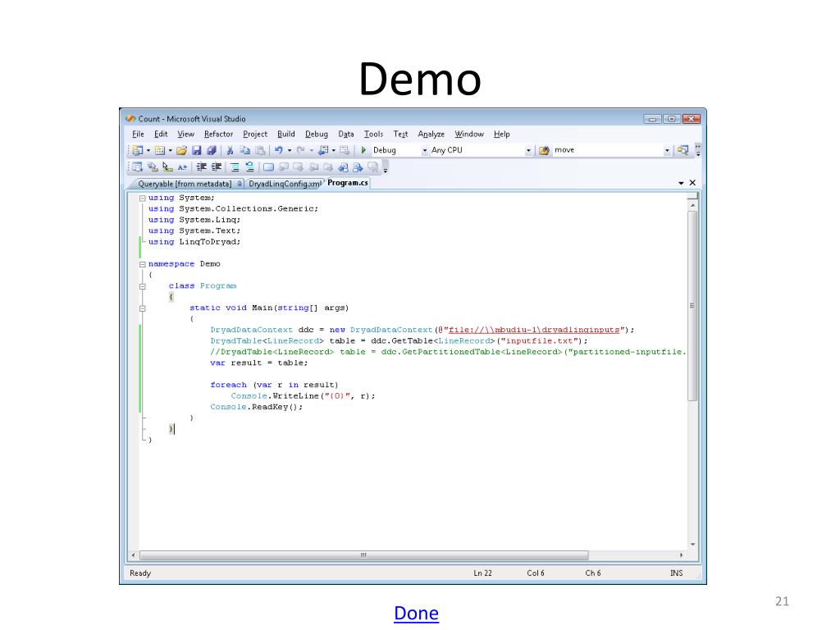Go to the next bookmark in folder
Image resolution: width=840 pixels, height=630 pixels.
click(x=328, y=167)
